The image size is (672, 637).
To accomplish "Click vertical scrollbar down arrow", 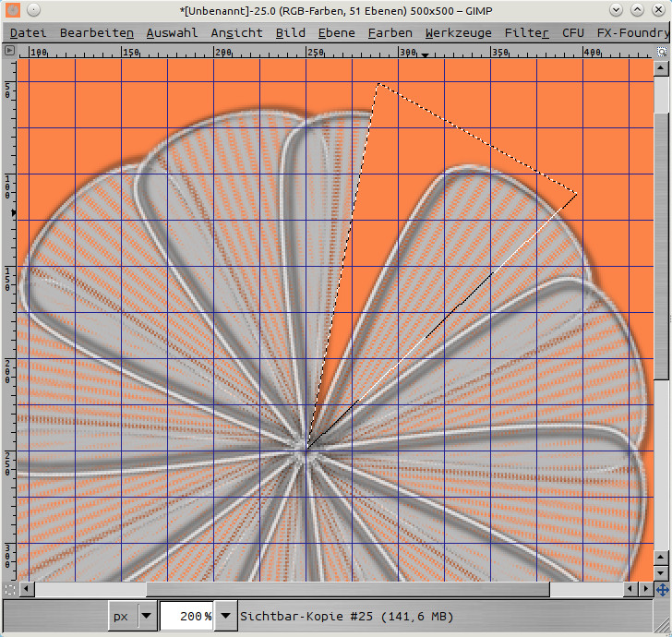I will pyautogui.click(x=662, y=573).
